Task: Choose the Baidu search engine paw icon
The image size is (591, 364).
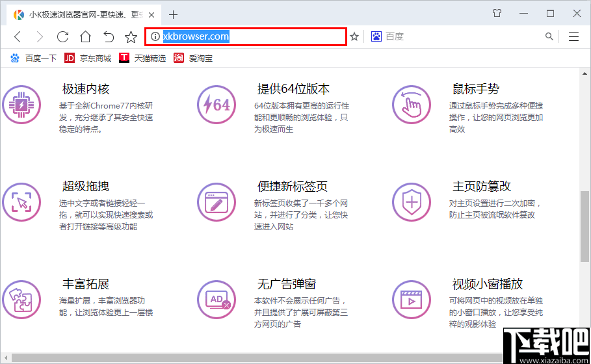Action: 376,36
